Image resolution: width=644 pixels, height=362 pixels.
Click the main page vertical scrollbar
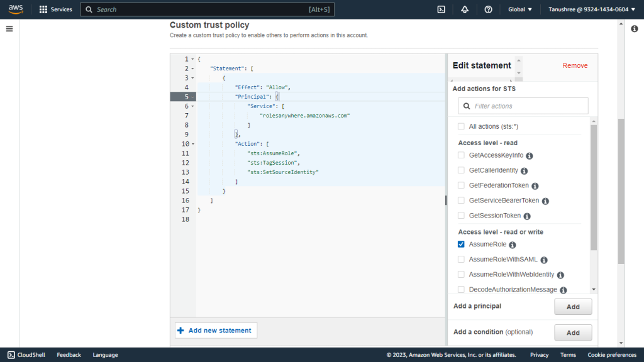(x=621, y=191)
